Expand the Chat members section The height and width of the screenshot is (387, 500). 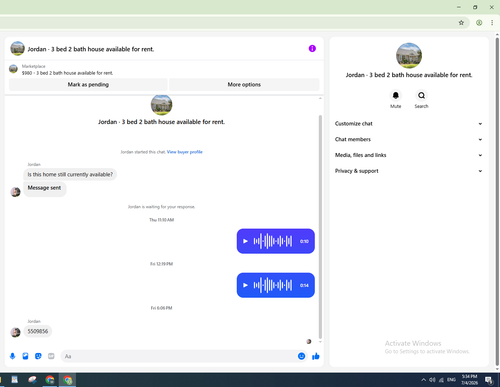409,139
